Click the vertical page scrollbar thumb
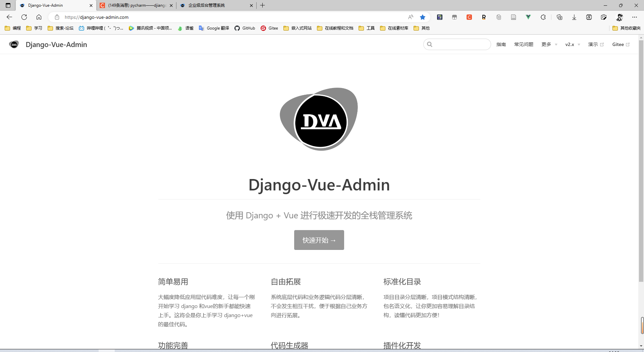The image size is (644, 352). (x=641, y=161)
